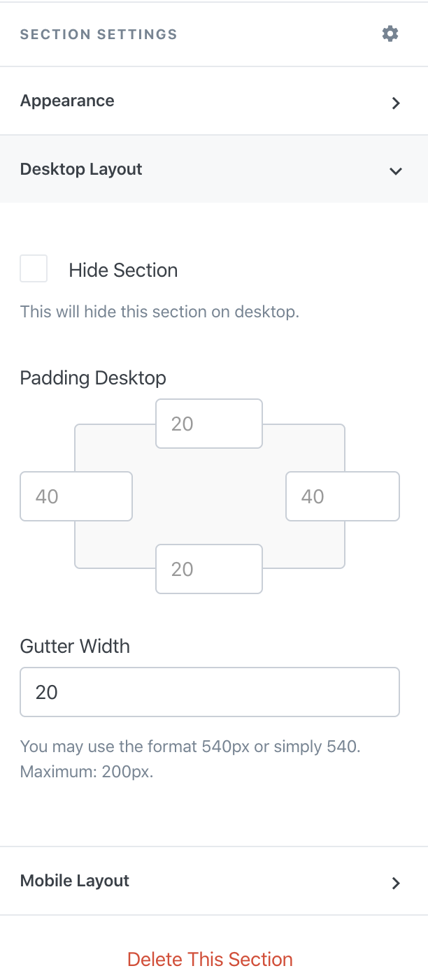Screen dimensions: 428x980
Task: Select the top padding field showing 20
Action: (x=208, y=424)
